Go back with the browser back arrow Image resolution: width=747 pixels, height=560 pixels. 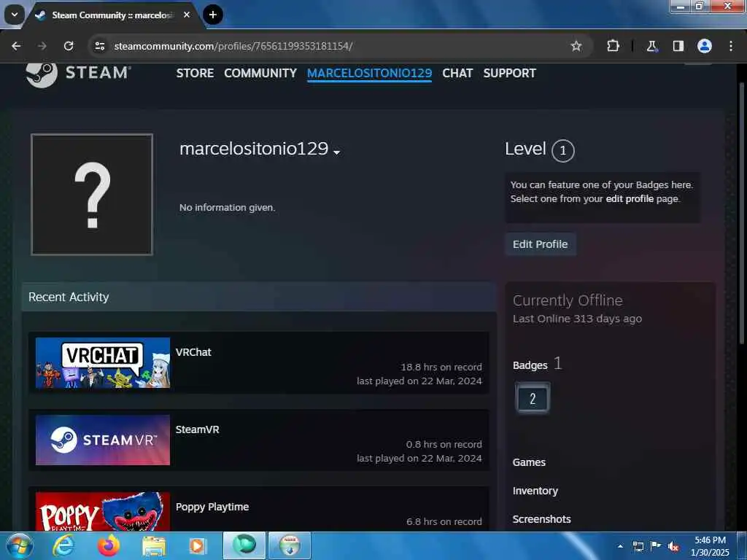click(16, 46)
